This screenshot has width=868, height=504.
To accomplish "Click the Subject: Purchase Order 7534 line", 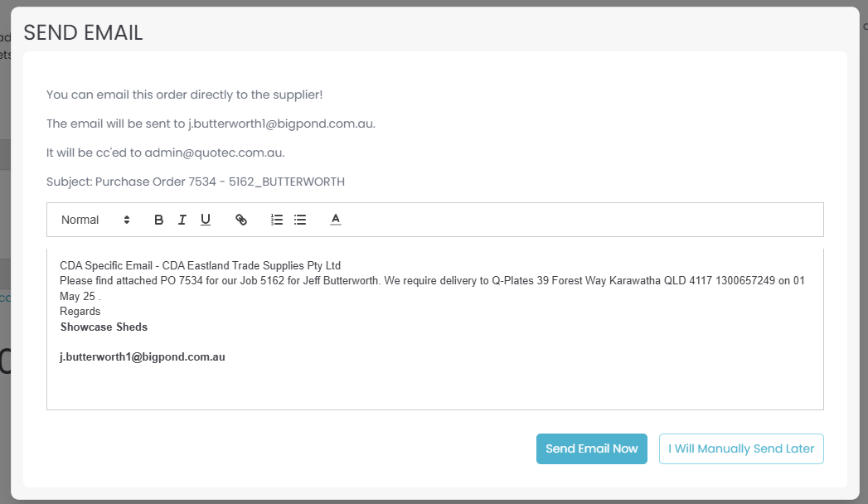I will 196,182.
